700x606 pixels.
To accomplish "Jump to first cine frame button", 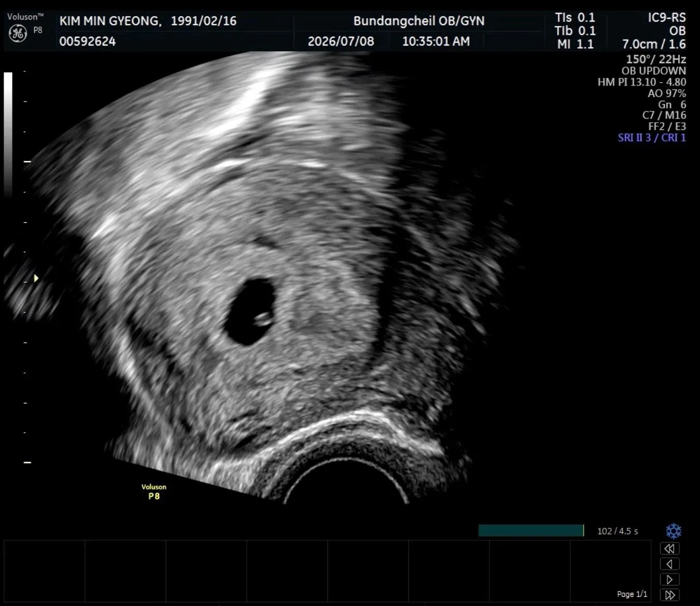I will tap(669, 549).
